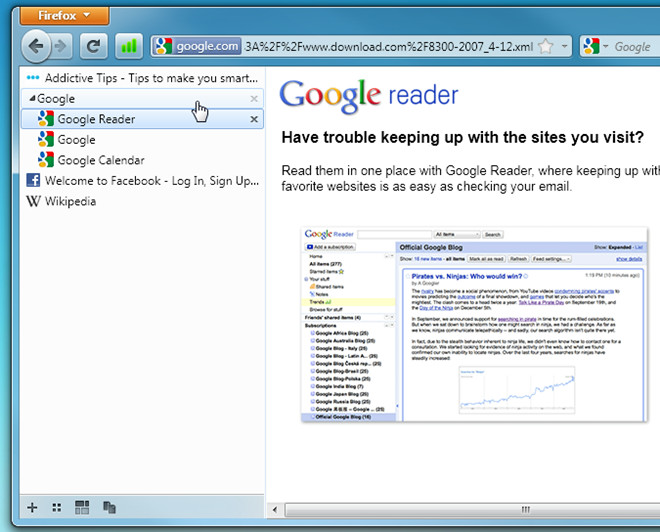660x532 pixels.
Task: Switch to the Wikipedia tab
Action: click(x=142, y=202)
